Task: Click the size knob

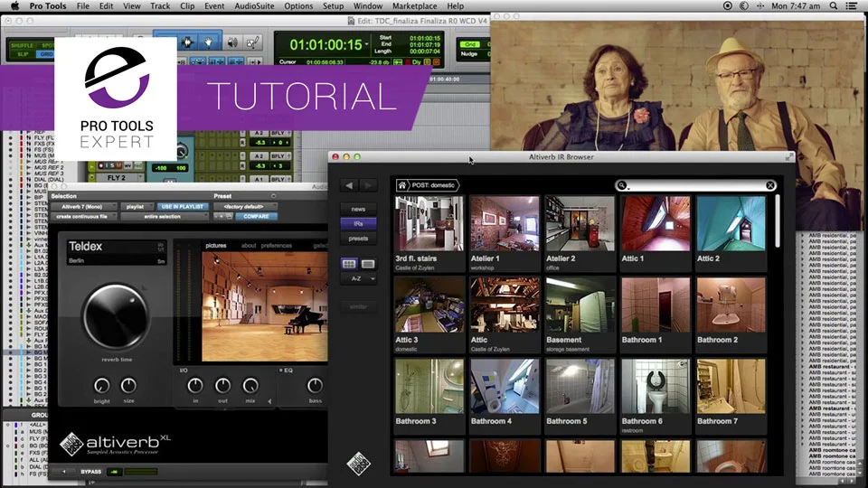Action: [128, 385]
